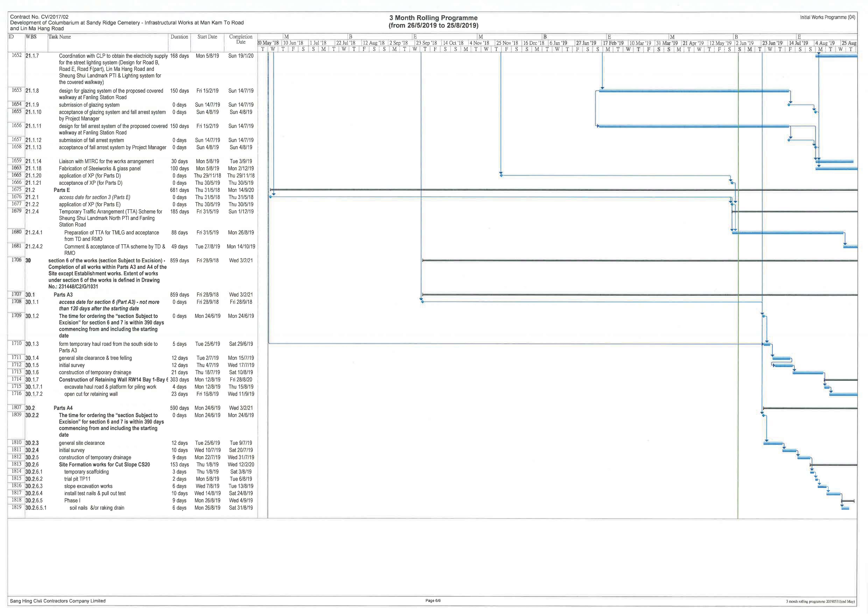
Task: Click the '2 Jun '19' timeline date header
Action: (x=744, y=43)
